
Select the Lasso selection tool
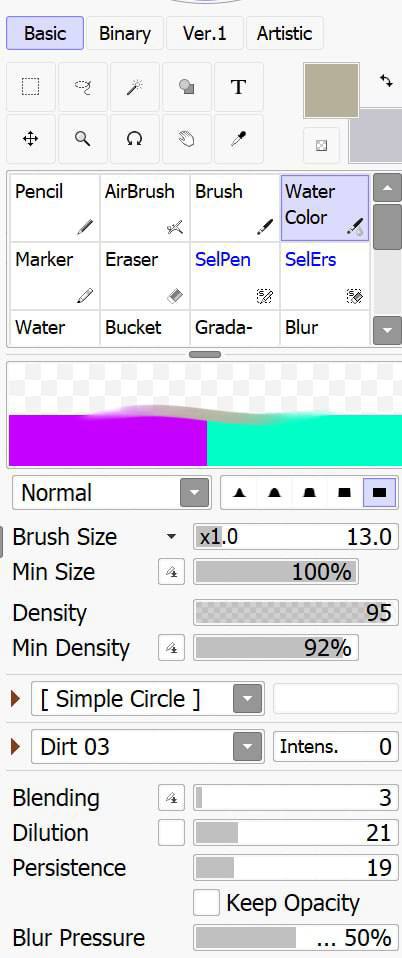pos(82,87)
